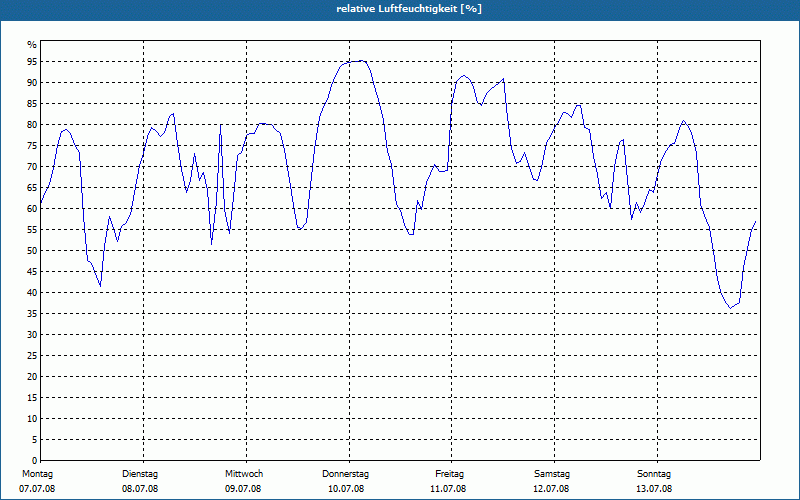Click the 'Freitag' day label
Screen dimensions: 800x500
click(x=449, y=474)
